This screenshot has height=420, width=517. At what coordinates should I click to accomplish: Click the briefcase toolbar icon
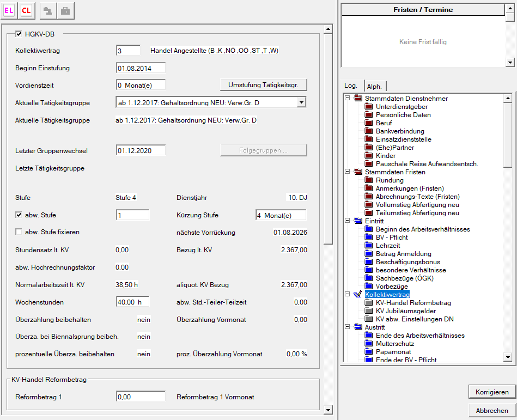(65, 10)
